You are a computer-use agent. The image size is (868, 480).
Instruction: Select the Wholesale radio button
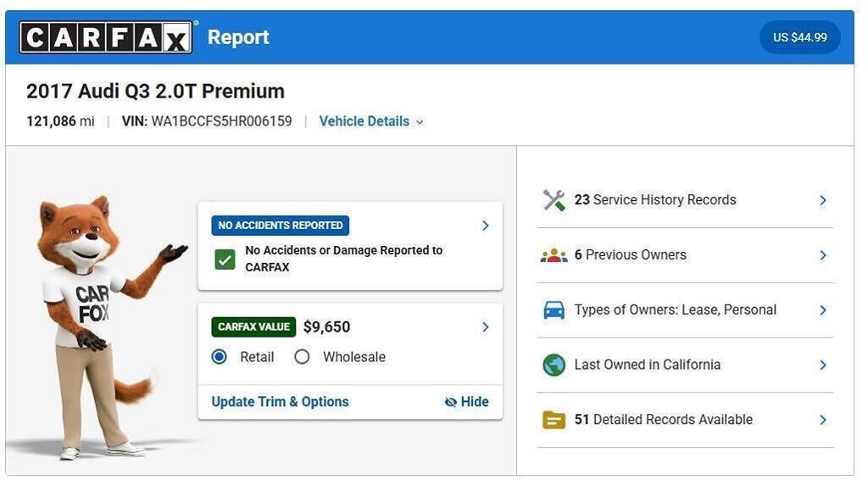[302, 357]
